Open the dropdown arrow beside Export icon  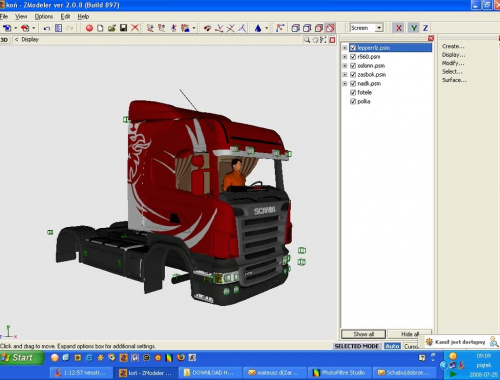(x=33, y=28)
